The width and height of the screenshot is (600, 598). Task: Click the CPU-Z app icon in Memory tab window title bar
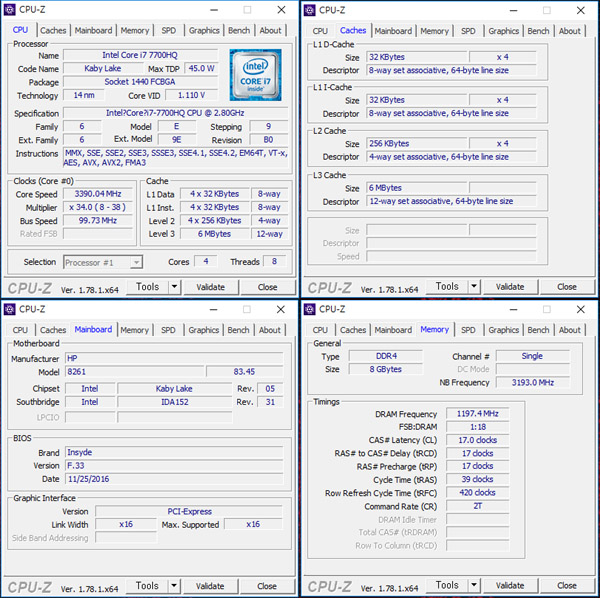(309, 309)
